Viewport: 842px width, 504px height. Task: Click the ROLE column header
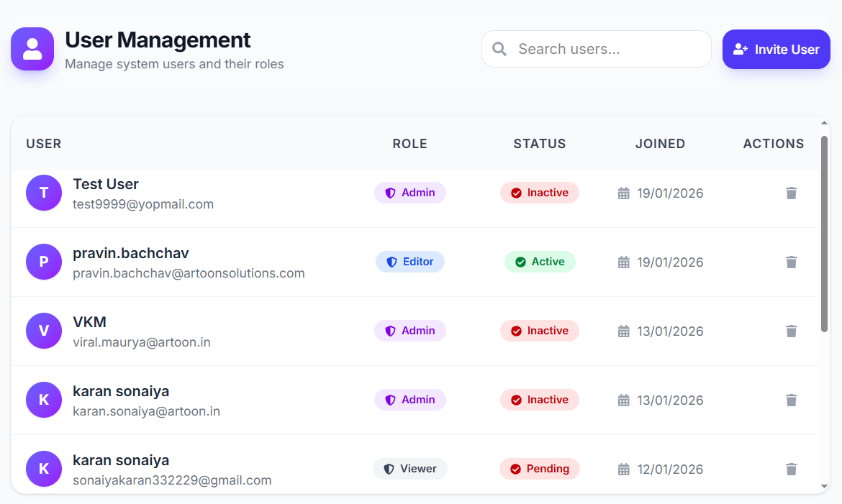(409, 144)
